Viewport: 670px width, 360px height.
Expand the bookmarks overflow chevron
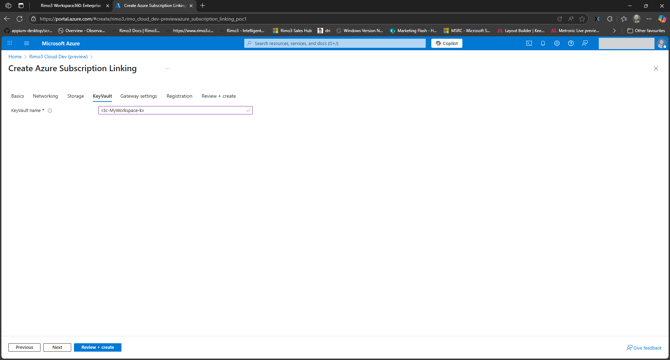(x=614, y=31)
